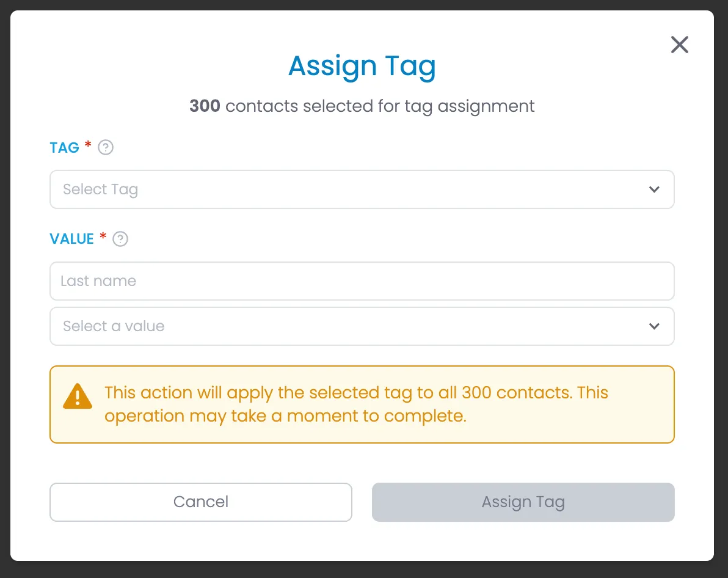728x578 pixels.
Task: Click the blue Assign Tag heading
Action: point(362,66)
